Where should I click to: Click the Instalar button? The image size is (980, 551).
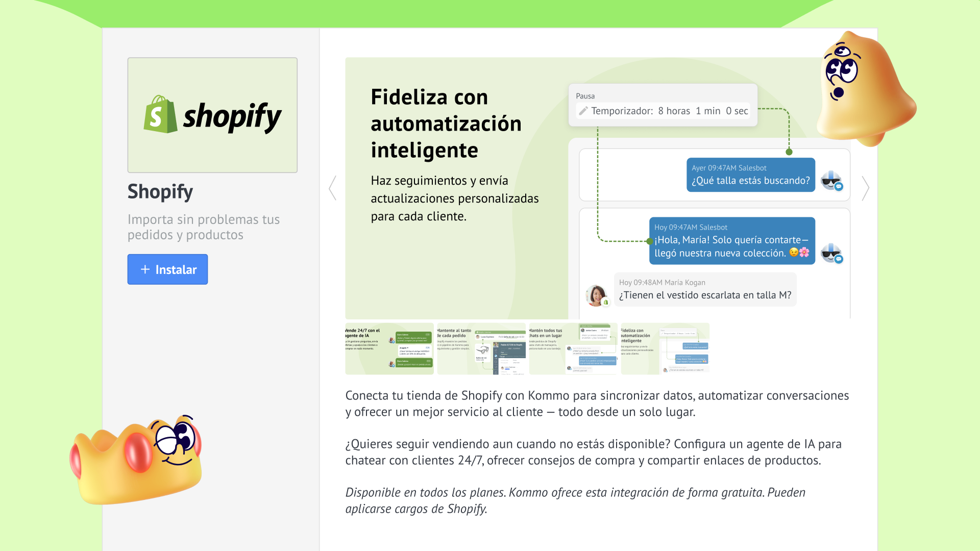[167, 269]
